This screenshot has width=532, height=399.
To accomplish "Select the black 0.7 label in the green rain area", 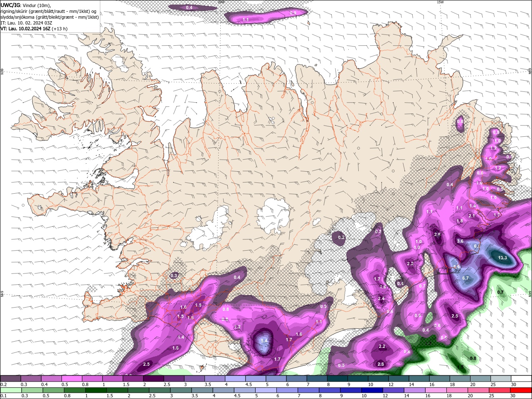I will (500, 292).
